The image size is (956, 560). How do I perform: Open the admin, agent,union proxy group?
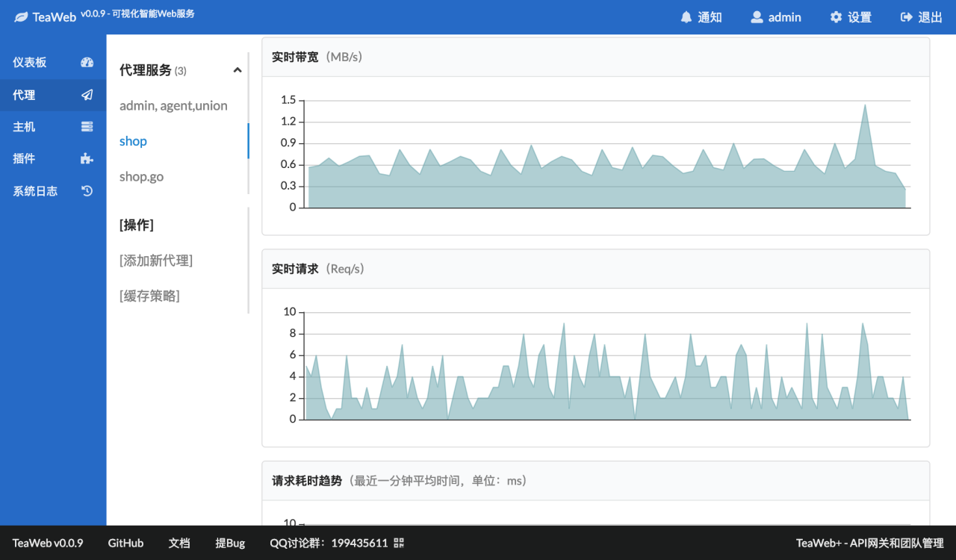(173, 105)
